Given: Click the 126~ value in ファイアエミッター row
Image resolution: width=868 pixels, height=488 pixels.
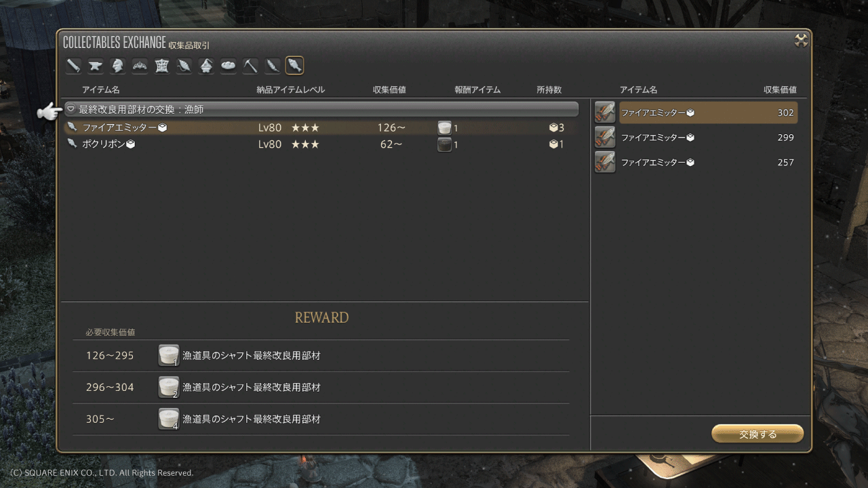Looking at the screenshot, I should [391, 127].
